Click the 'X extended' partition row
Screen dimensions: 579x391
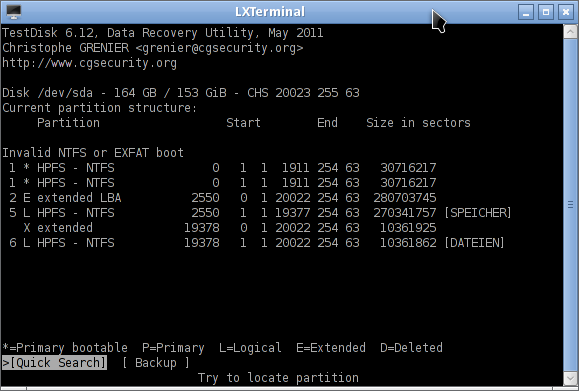230,227
